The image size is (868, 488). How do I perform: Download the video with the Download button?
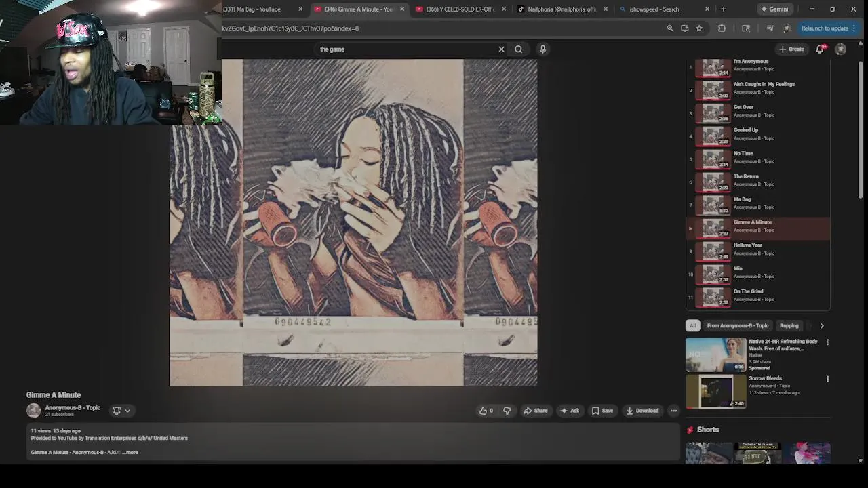tap(642, 411)
